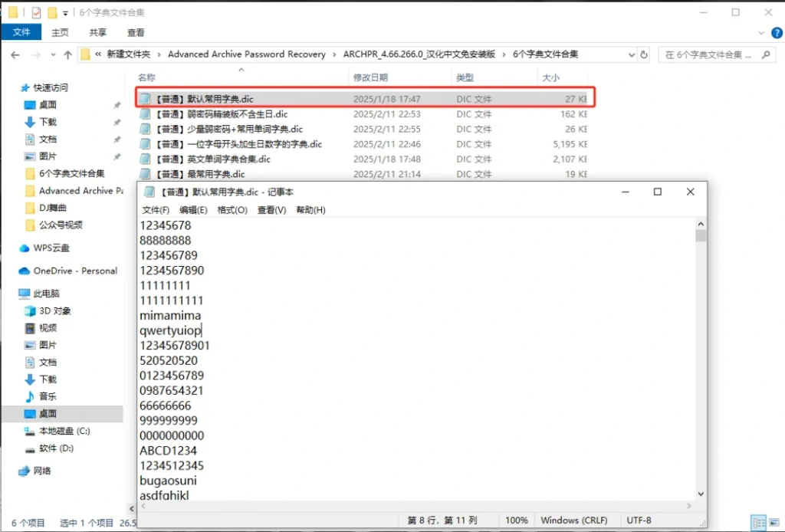Image resolution: width=785 pixels, height=532 pixels.
Task: Open the address bar history dropdown
Action: tap(632, 54)
